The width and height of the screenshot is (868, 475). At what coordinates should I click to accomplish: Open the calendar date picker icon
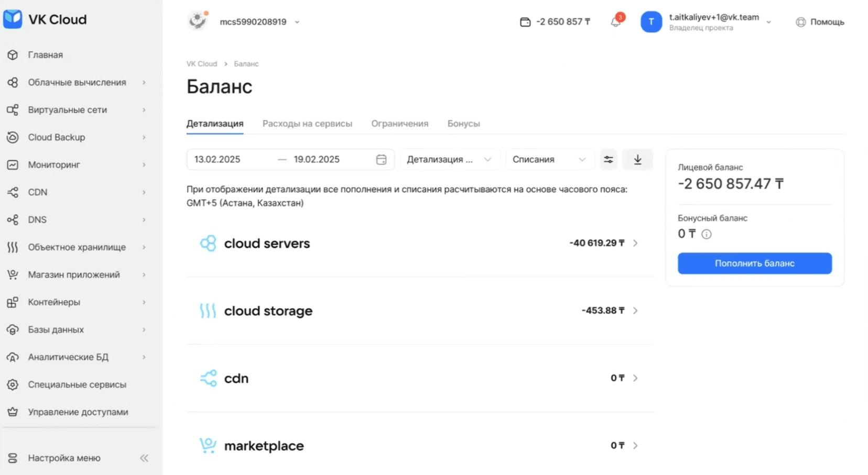click(x=382, y=160)
